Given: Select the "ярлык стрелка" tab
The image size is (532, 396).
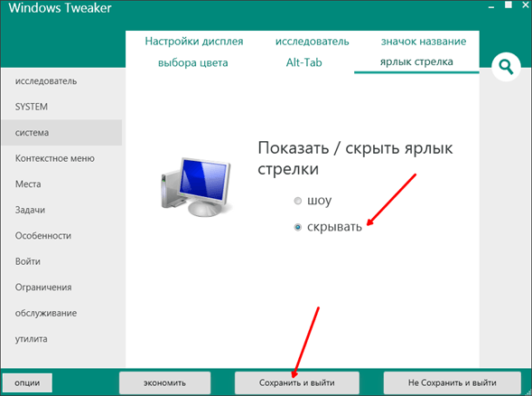Looking at the screenshot, I should [x=416, y=62].
